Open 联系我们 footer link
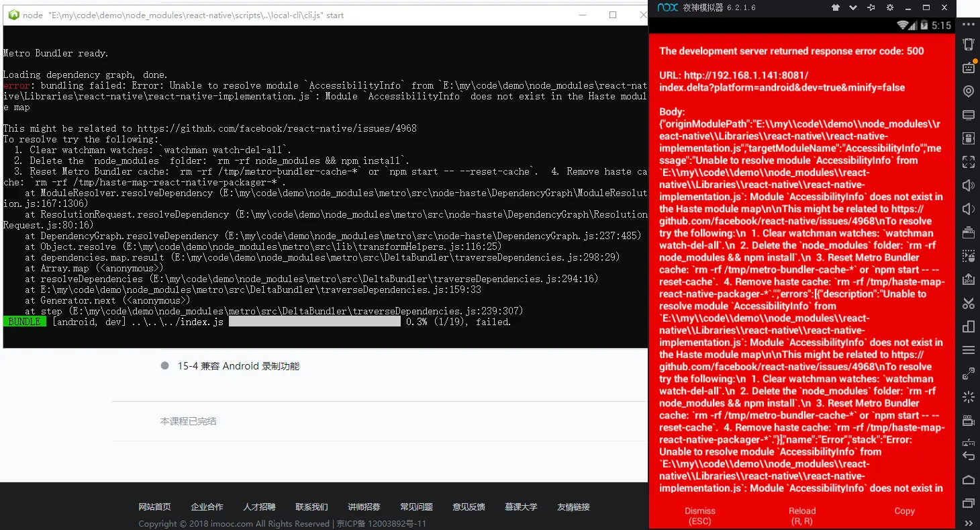This screenshot has width=980, height=530. pos(311,506)
